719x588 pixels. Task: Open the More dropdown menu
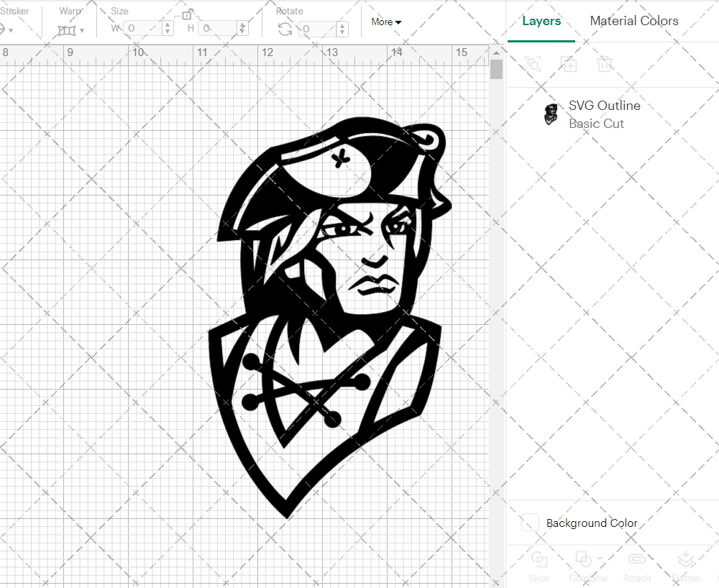[386, 22]
